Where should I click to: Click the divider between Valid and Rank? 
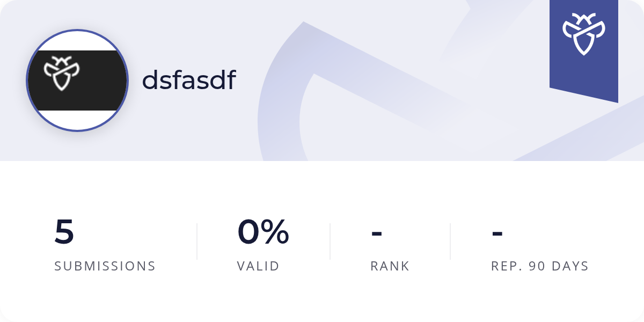330,241
